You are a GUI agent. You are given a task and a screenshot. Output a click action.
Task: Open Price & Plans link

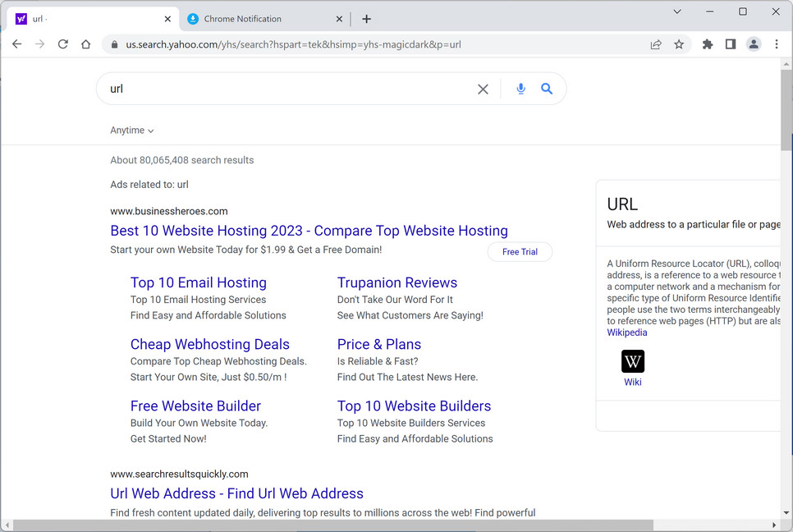[x=378, y=344]
